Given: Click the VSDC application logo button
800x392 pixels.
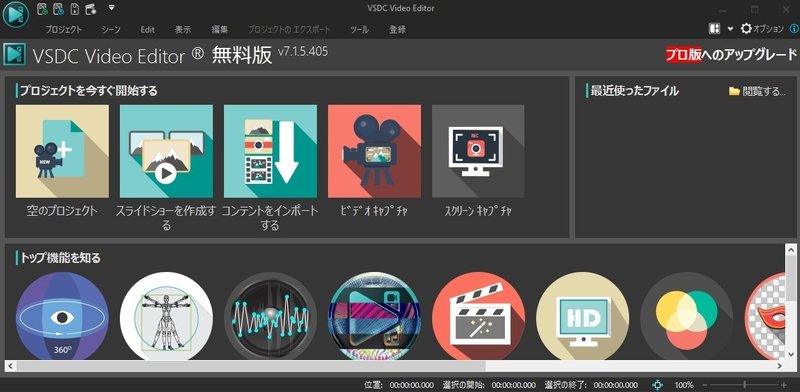Looking at the screenshot, I should click(15, 14).
